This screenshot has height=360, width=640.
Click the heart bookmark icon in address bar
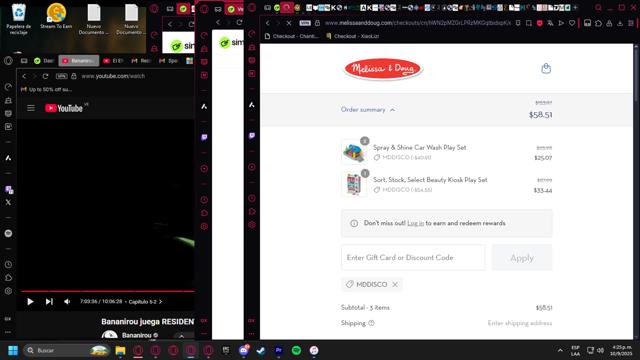pos(572,23)
